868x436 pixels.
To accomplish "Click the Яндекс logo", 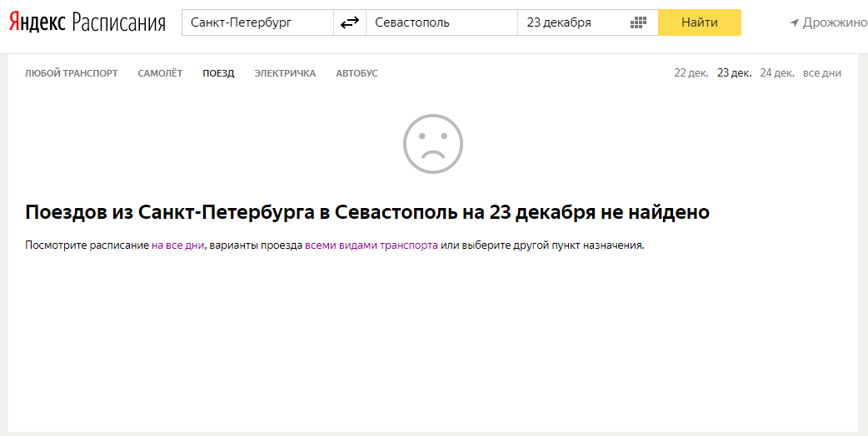I will point(37,22).
